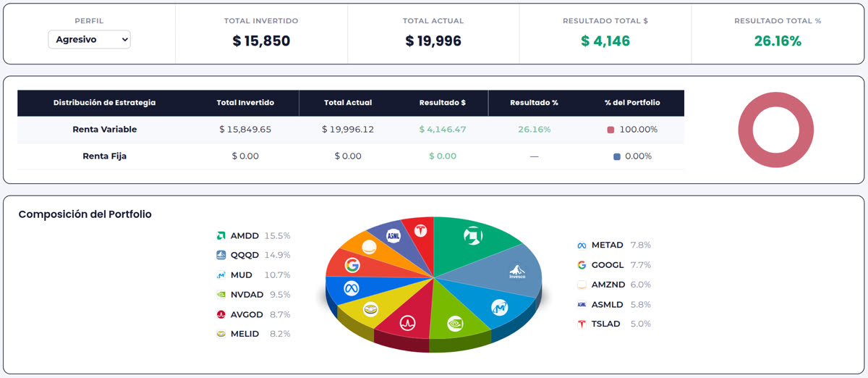
Task: Click the $ 15,849.65 invested cell
Action: click(245, 130)
